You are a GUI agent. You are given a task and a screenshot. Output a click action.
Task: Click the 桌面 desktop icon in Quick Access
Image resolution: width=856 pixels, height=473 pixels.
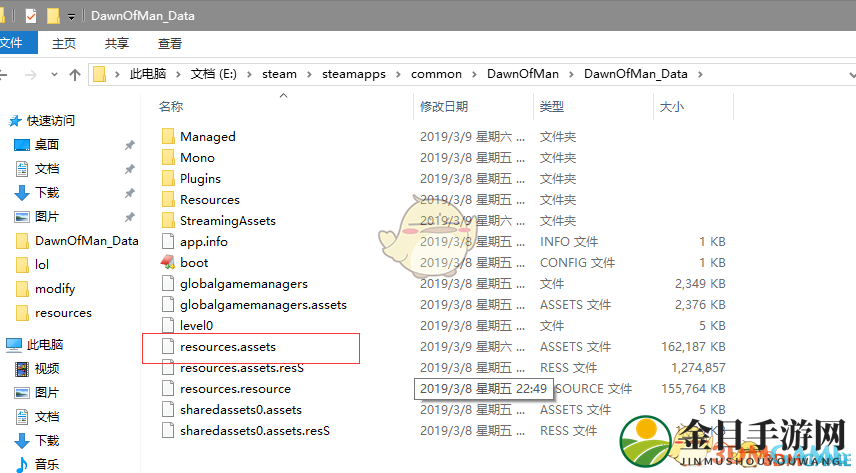point(22,144)
